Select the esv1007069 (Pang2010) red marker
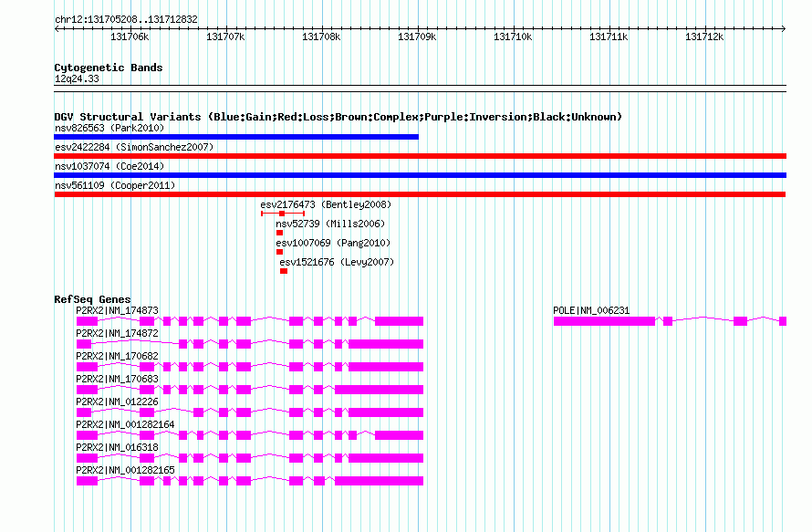The height and width of the screenshot is (532, 812). click(280, 252)
